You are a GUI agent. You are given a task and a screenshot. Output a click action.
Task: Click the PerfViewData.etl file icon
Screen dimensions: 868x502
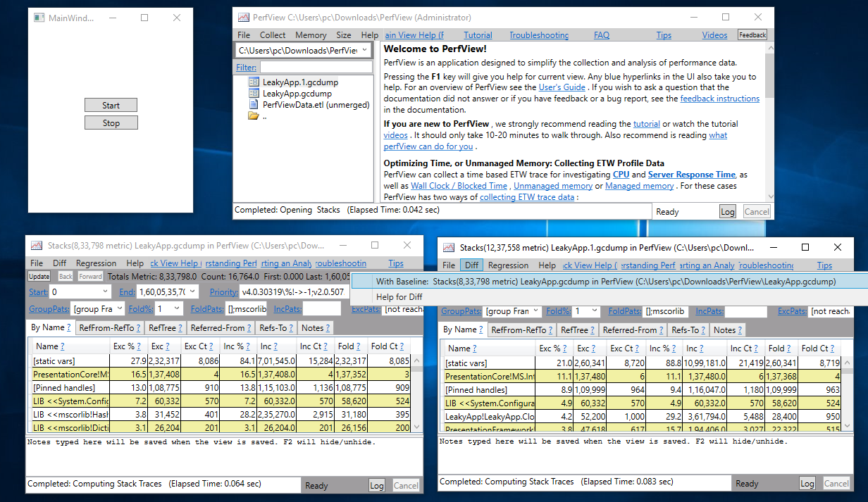(x=254, y=104)
